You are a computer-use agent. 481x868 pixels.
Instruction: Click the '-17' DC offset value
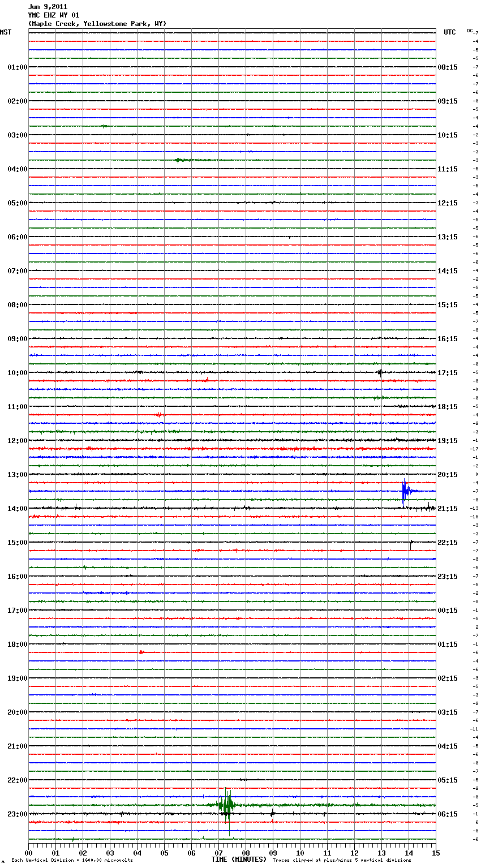[474, 449]
